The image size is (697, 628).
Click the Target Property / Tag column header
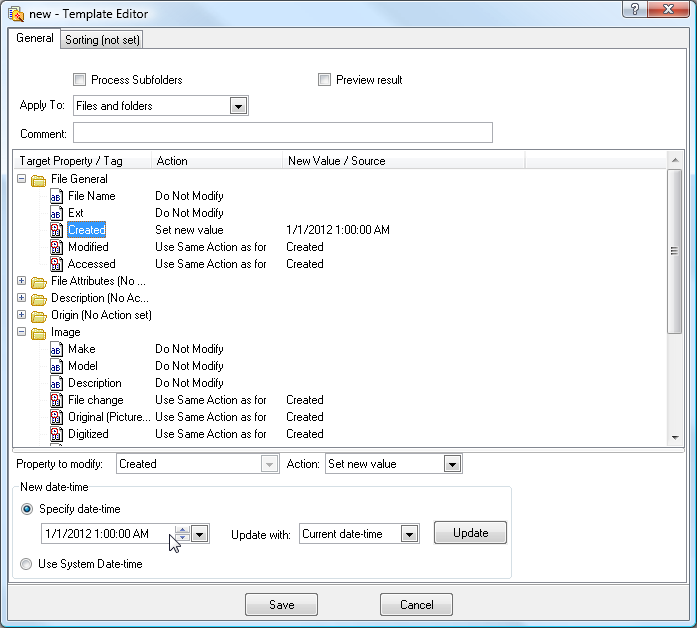point(83,161)
